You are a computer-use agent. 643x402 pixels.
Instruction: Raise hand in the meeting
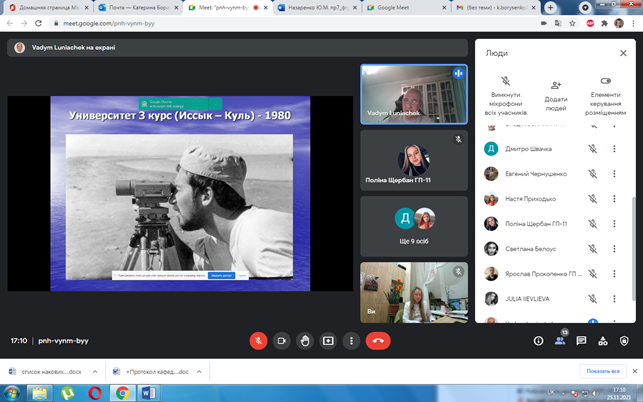pos(304,340)
